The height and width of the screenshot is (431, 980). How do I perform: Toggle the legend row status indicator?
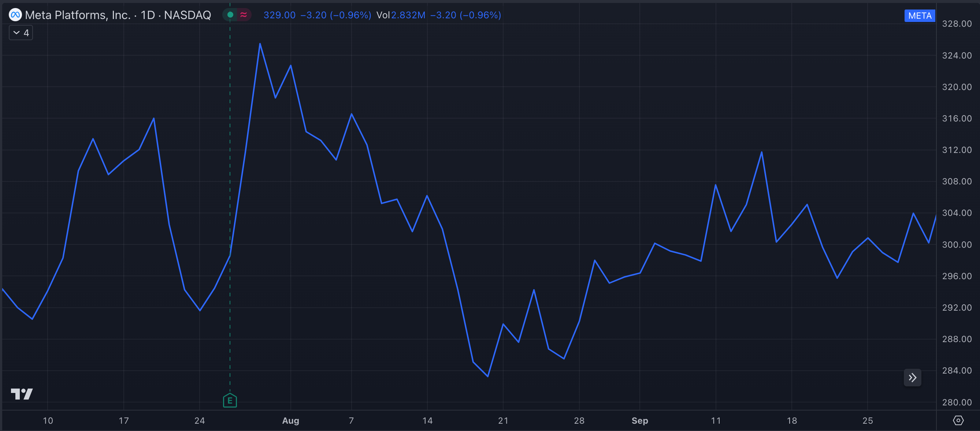tap(230, 14)
